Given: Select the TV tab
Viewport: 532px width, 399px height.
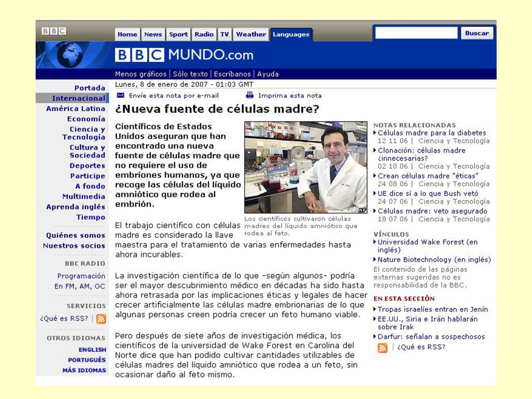Looking at the screenshot, I should point(224,34).
